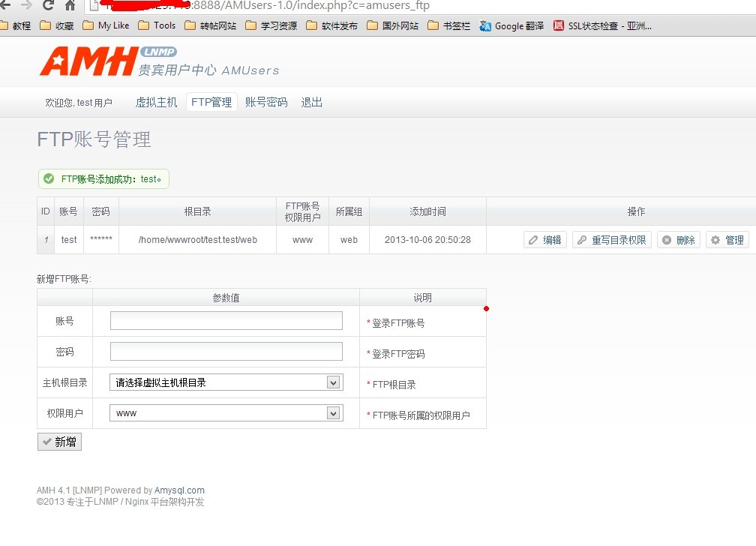Delete the test FTP account

[679, 240]
